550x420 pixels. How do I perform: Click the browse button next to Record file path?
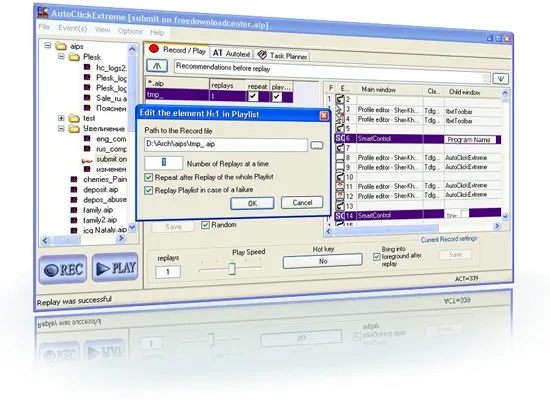point(317,145)
